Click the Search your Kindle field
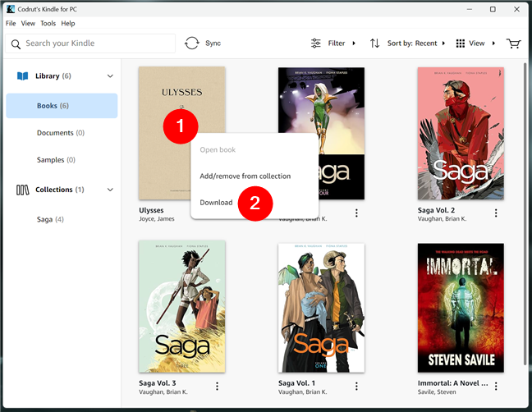The width and height of the screenshot is (532, 412). pos(90,43)
